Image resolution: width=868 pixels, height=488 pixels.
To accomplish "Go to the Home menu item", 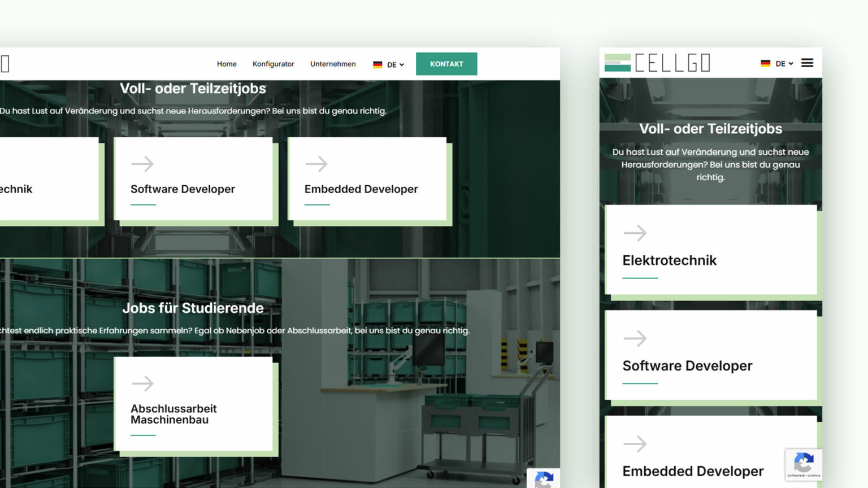I will click(227, 64).
